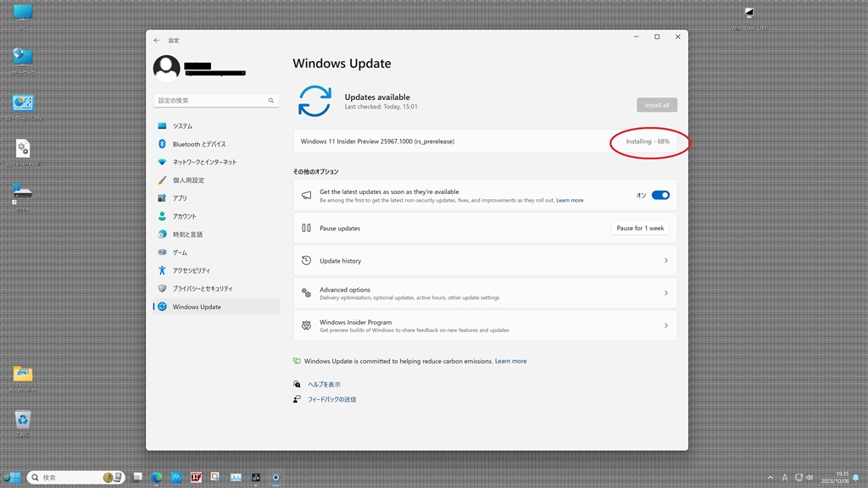Viewport: 868px width, 488px height.
Task: Click the taskbar 検索 search box
Action: pos(75,477)
